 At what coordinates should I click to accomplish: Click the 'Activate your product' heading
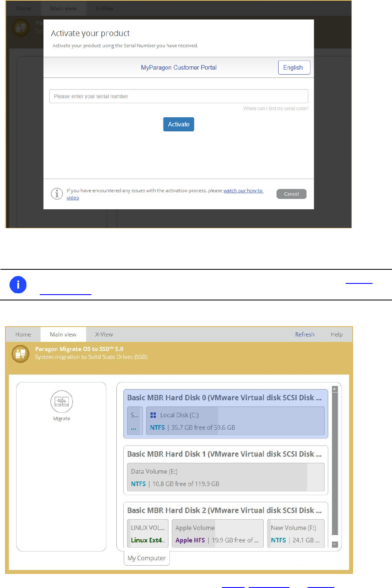pos(90,33)
